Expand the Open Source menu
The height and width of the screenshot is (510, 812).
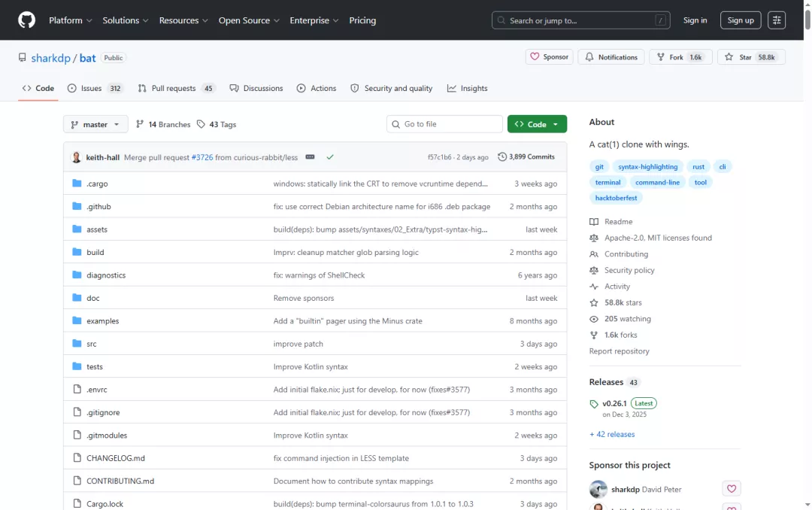(x=249, y=20)
